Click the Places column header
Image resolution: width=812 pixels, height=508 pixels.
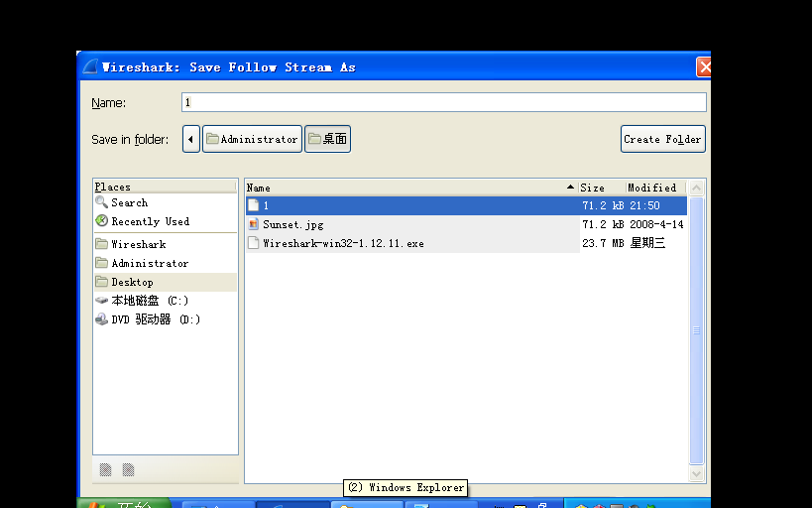pos(165,187)
